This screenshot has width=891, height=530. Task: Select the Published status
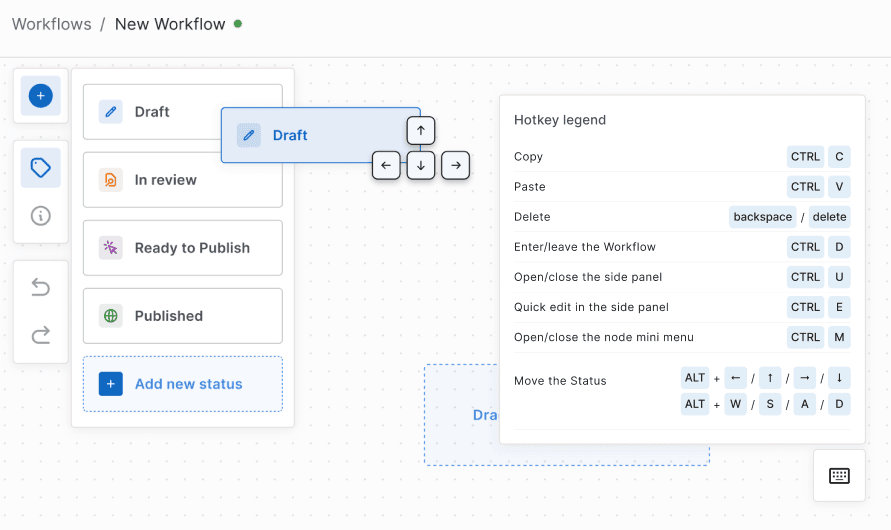pos(182,316)
